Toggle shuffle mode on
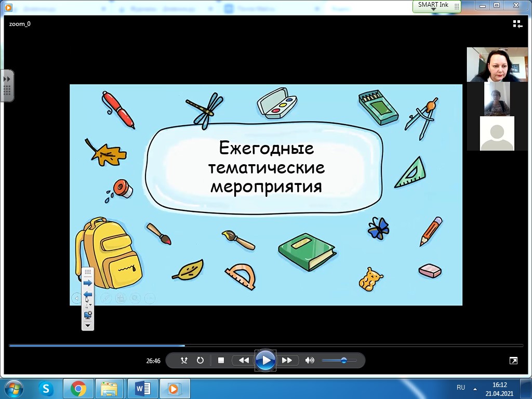The height and width of the screenshot is (399, 532). point(184,360)
